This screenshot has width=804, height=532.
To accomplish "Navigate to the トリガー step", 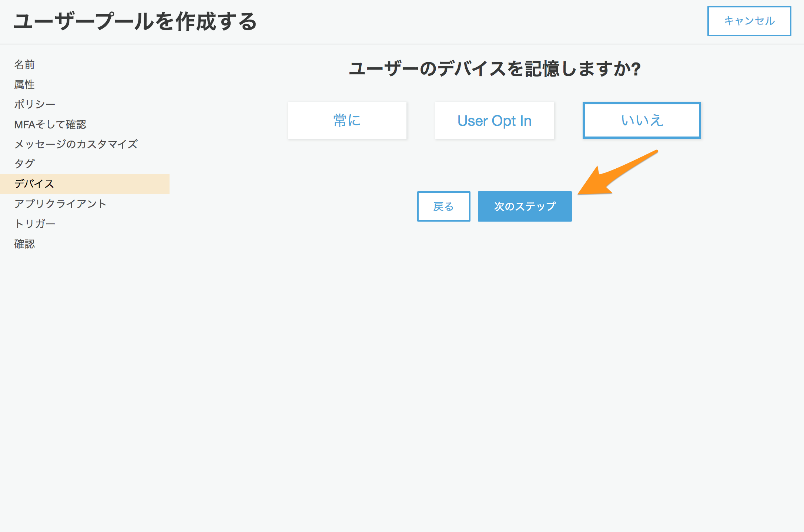I will 34,223.
